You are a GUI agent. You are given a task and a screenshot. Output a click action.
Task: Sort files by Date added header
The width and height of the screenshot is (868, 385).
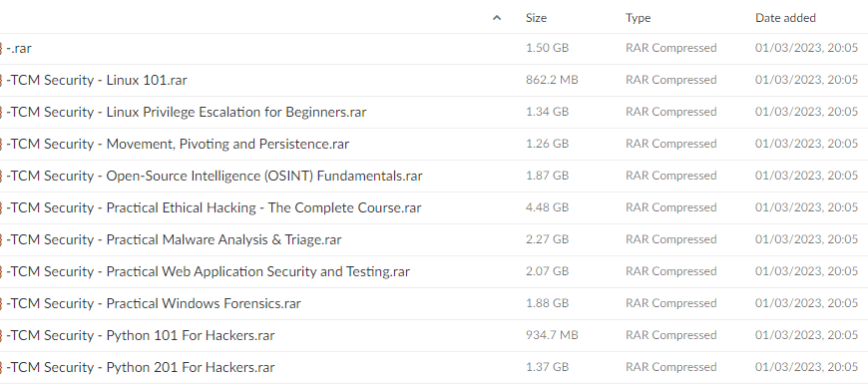pos(785,18)
